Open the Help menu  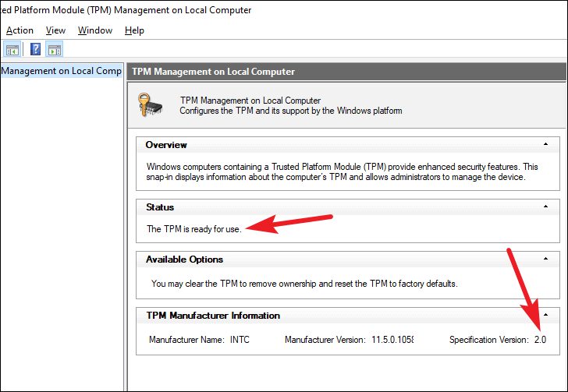pyautogui.click(x=134, y=30)
